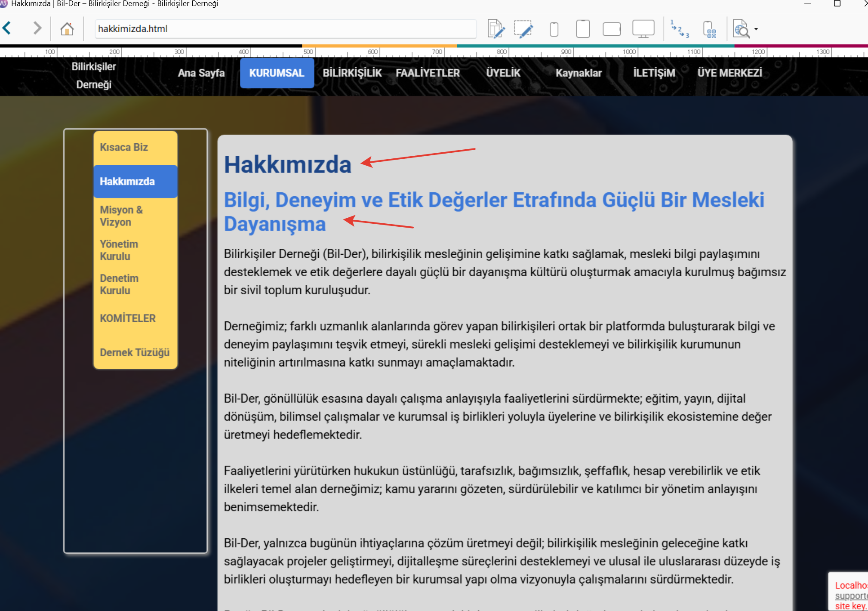The width and height of the screenshot is (868, 611).
Task: Switch to desktop monitor preview
Action: tap(643, 29)
